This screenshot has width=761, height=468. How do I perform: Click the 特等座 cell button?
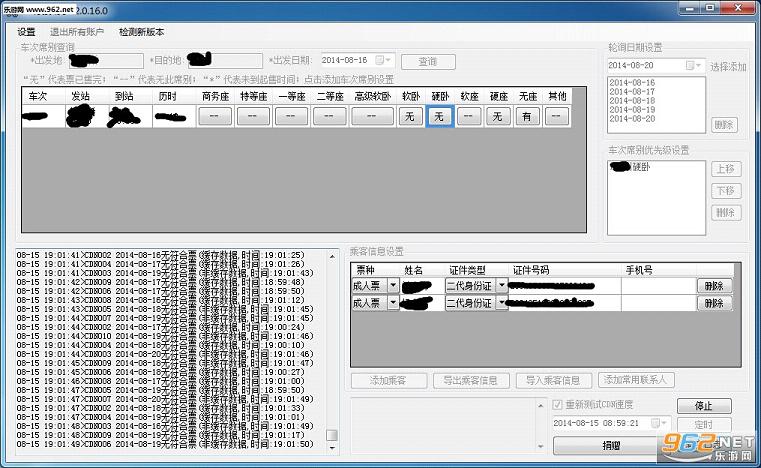pos(253,117)
